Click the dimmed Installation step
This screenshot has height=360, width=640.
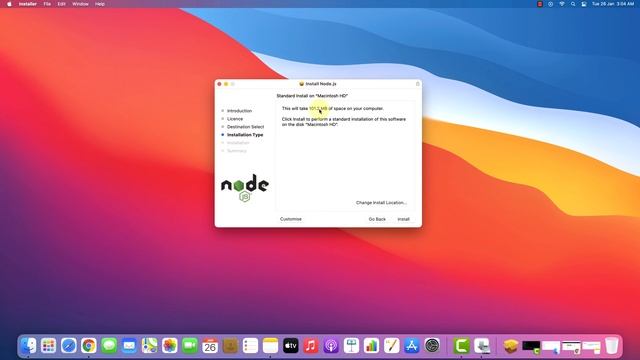point(238,143)
